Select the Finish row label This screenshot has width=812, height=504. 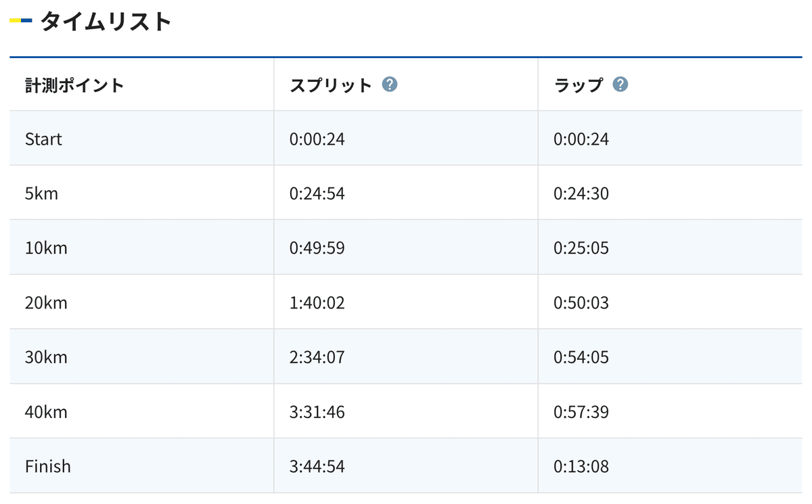point(47,465)
